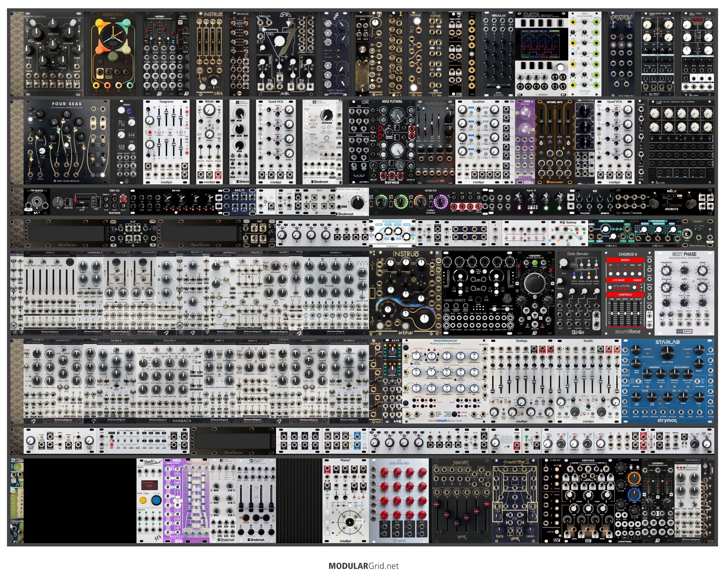The height and width of the screenshot is (573, 728).
Task: Click the blue Messor Gain knob
Action: pyautogui.click(x=634, y=495)
